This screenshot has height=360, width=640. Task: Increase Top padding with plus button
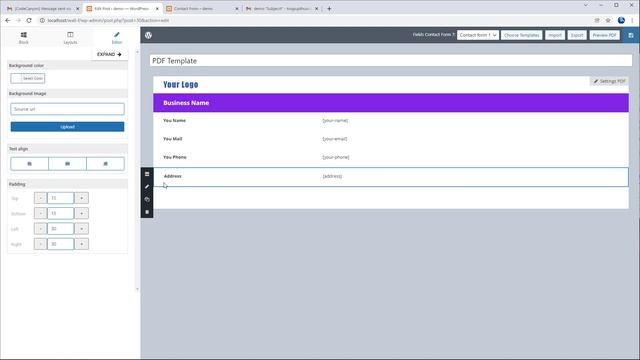82,198
